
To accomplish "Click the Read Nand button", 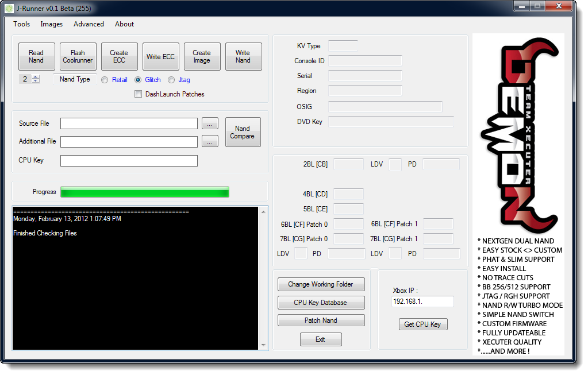I will [x=36, y=57].
